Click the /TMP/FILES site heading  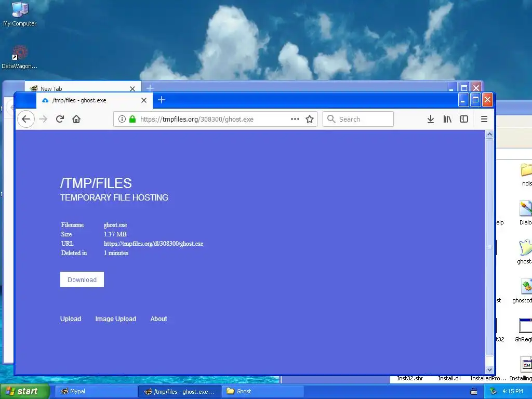point(96,183)
